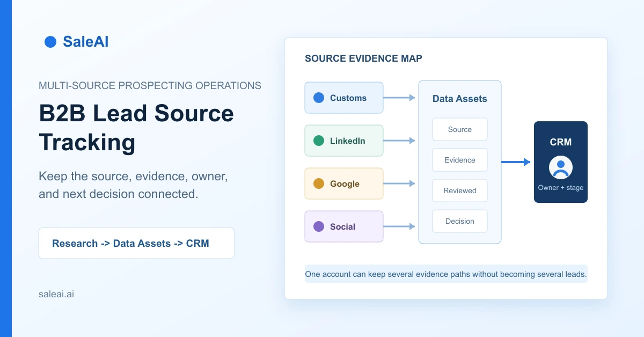Click the green LinkedIn dot icon
This screenshot has height=337, width=644.
click(x=319, y=141)
